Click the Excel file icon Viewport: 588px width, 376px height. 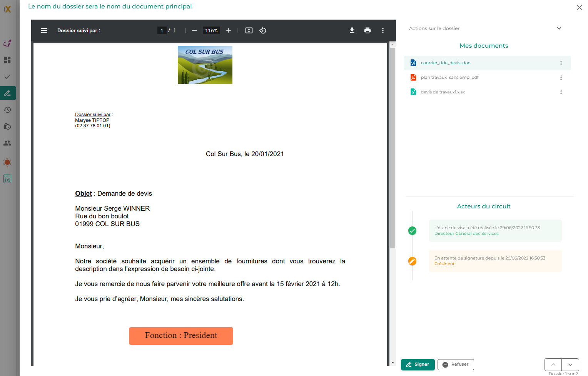(x=413, y=92)
